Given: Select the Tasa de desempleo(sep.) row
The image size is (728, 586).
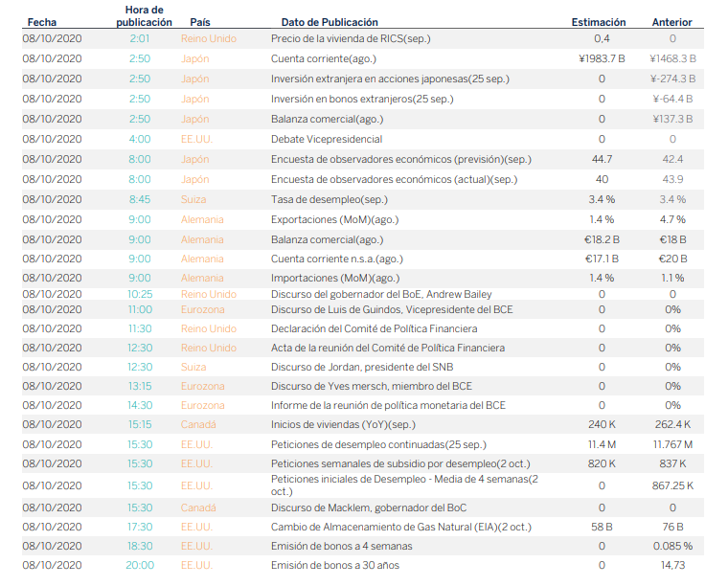Looking at the screenshot, I should tap(327, 199).
